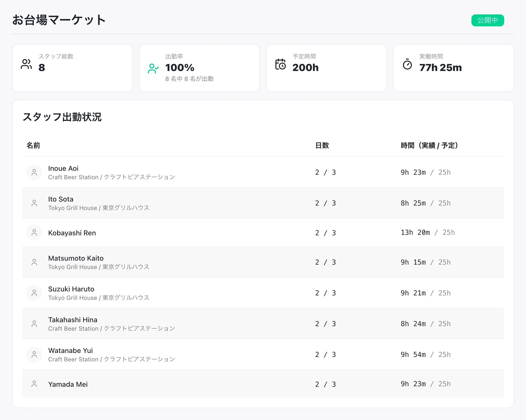The image size is (526, 420).
Task: Click the お台場マーケット page title
Action: (59, 20)
